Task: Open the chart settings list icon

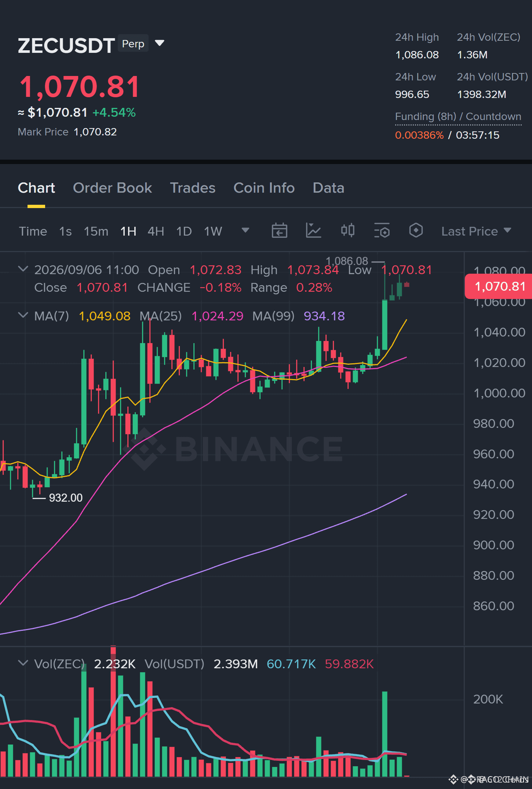Action: tap(382, 231)
